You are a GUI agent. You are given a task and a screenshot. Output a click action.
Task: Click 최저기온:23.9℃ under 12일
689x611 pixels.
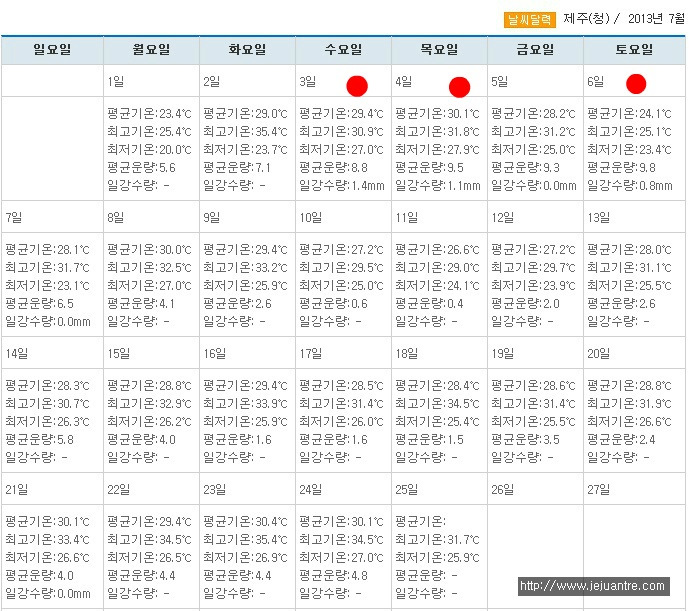click(533, 285)
